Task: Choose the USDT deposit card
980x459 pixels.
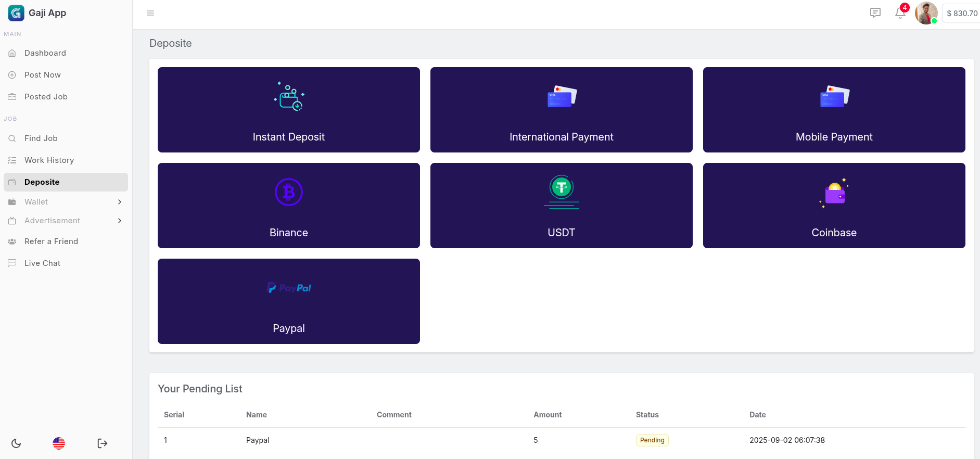Action: [x=562, y=206]
